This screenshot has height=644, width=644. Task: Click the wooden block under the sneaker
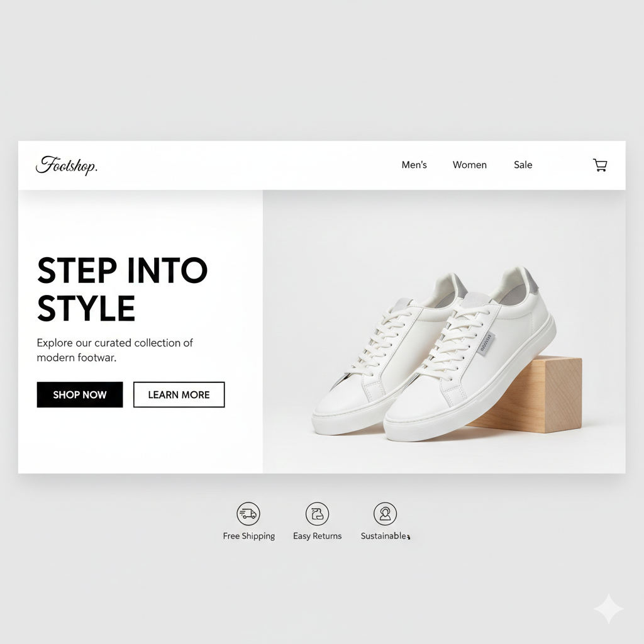click(534, 395)
